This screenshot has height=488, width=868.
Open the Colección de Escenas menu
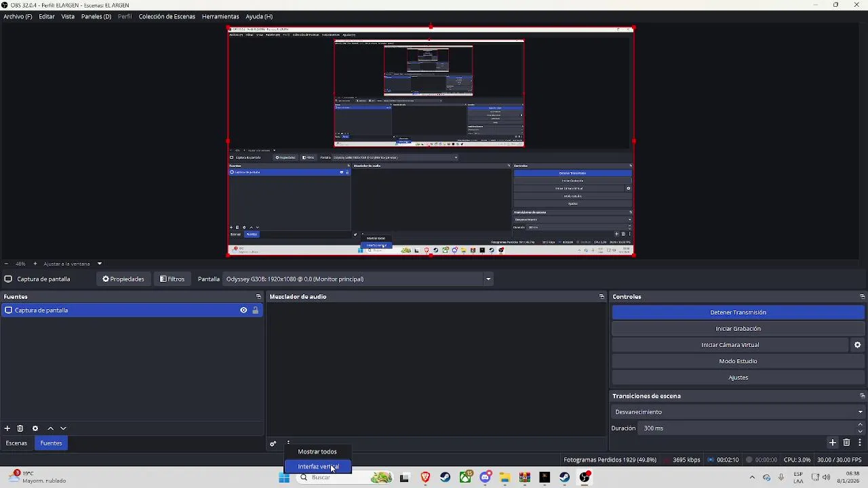pyautogui.click(x=167, y=16)
